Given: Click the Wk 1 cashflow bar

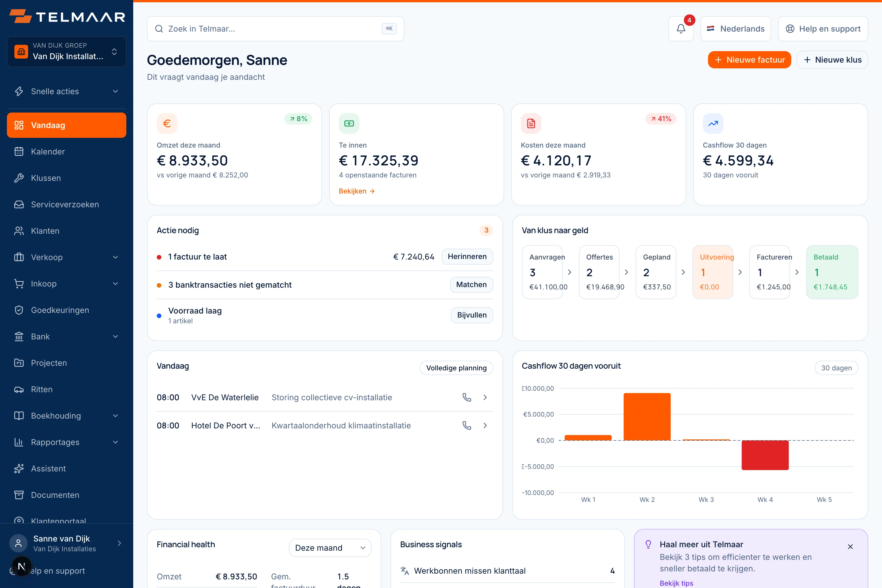Looking at the screenshot, I should (588, 438).
